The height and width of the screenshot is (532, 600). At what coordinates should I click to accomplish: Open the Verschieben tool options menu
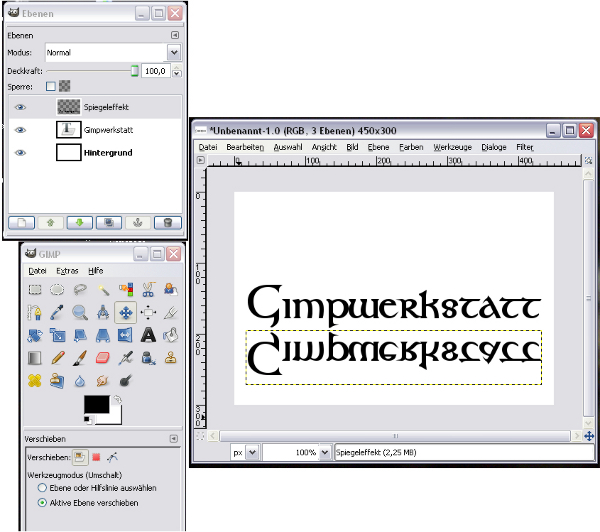click(174, 439)
